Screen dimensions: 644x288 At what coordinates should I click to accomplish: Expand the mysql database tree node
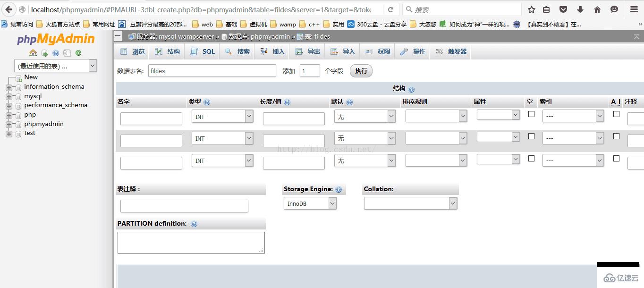click(10, 96)
